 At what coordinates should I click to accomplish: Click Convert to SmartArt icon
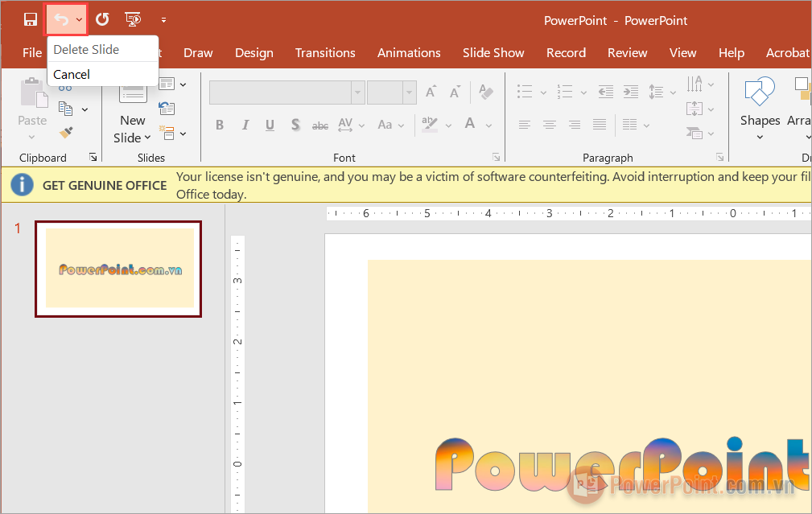coord(695,133)
